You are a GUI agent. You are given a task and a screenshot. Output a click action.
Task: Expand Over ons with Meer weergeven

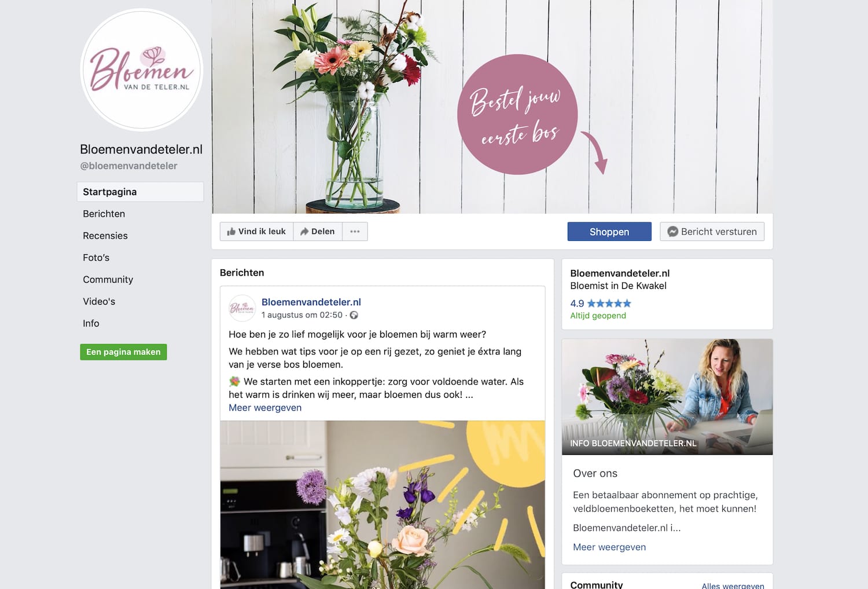pos(609,547)
